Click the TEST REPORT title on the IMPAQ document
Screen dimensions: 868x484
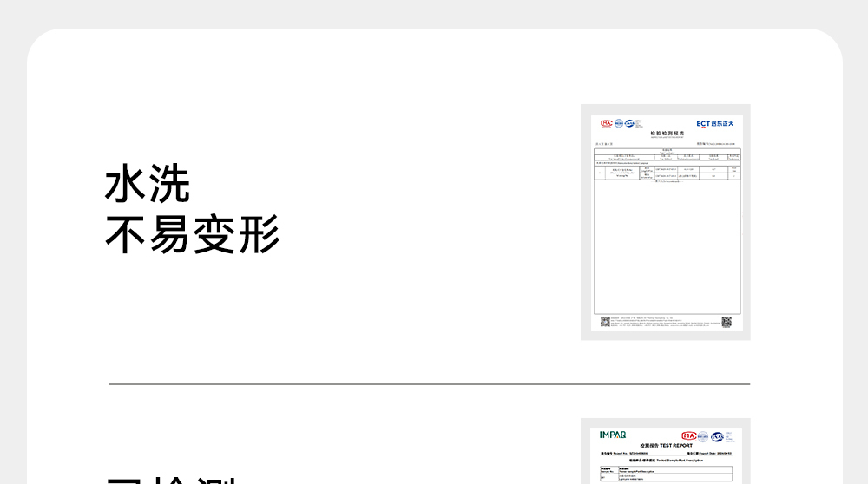[x=666, y=445]
